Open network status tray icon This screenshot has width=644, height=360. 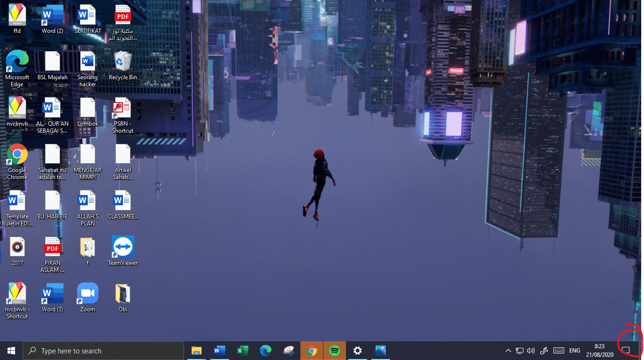[x=520, y=351]
